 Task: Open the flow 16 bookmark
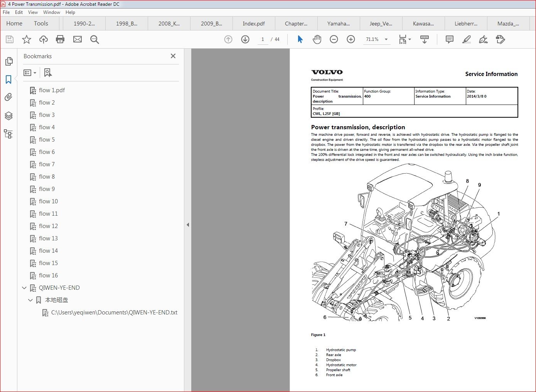[48, 275]
